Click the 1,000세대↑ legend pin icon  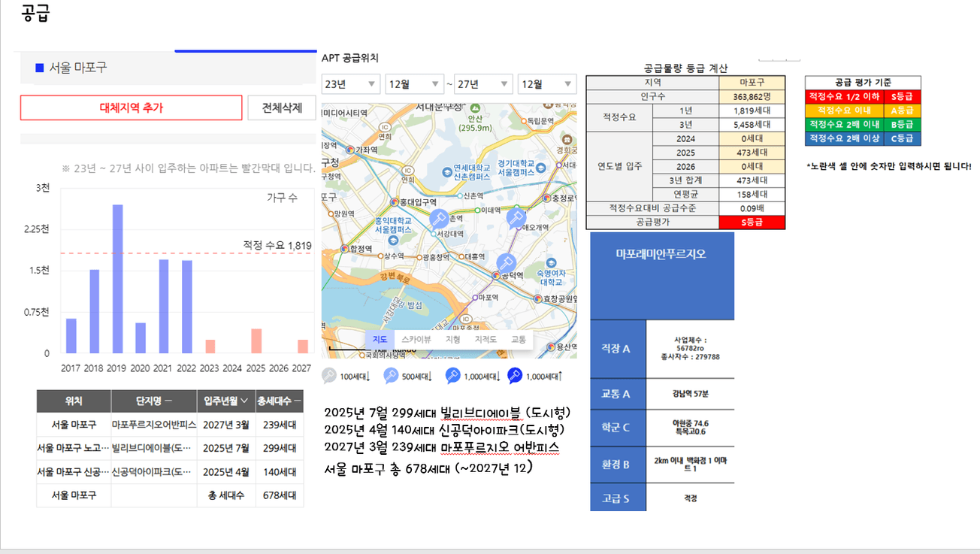[515, 376]
